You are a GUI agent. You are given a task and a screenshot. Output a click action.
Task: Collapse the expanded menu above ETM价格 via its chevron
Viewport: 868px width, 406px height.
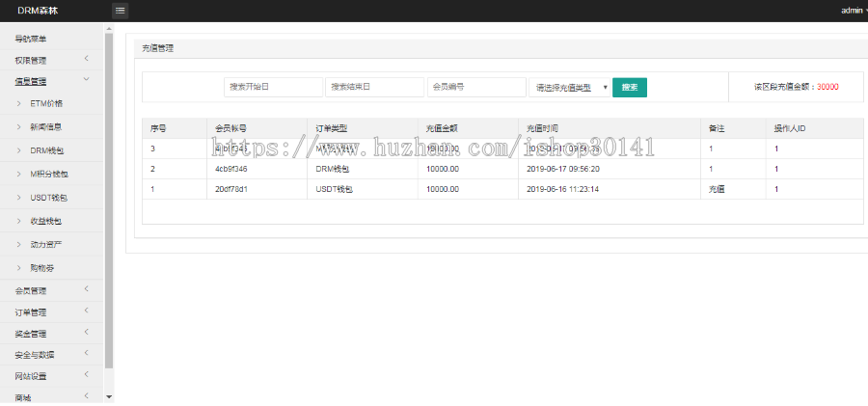[87, 80]
